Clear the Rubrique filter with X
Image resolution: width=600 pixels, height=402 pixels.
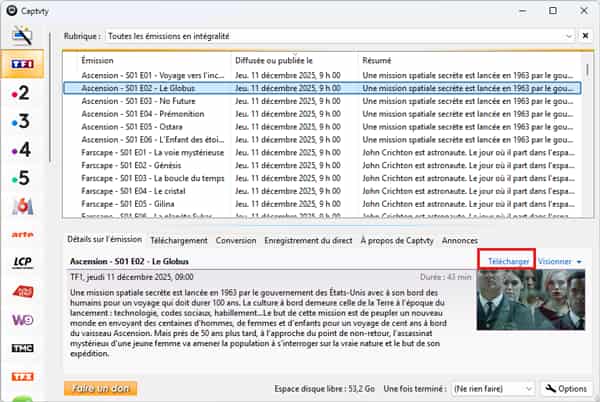click(x=585, y=36)
